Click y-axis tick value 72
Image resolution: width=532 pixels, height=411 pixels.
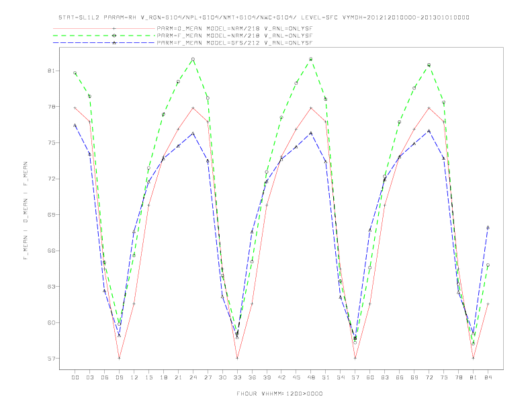pos(51,179)
